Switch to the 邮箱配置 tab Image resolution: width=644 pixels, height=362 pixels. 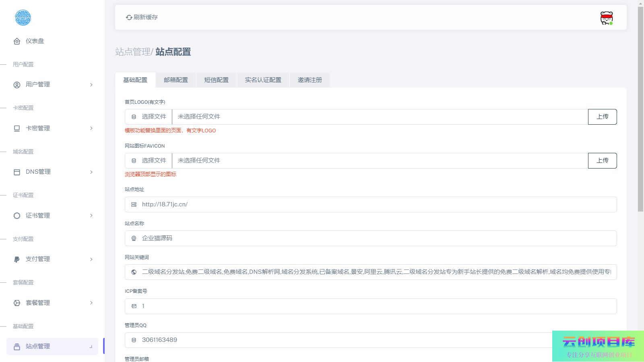tap(175, 80)
